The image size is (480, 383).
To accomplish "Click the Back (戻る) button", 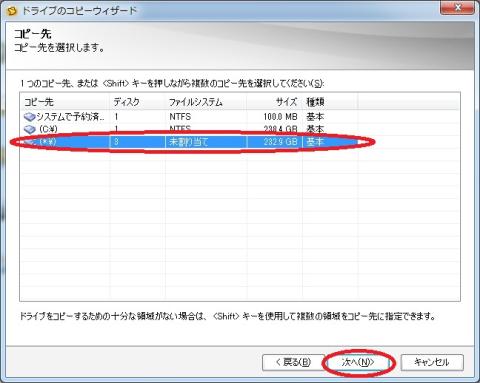I will pyautogui.click(x=293, y=362).
